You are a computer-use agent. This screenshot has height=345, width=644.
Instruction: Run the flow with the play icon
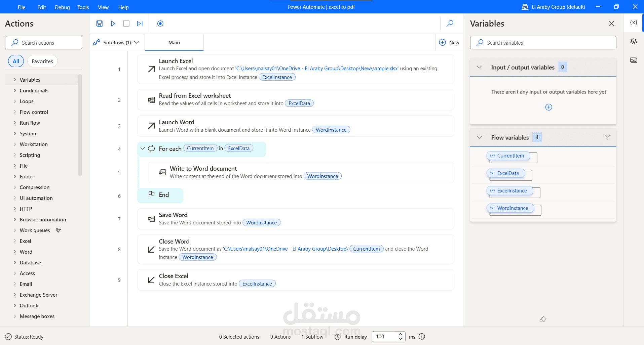tap(113, 24)
